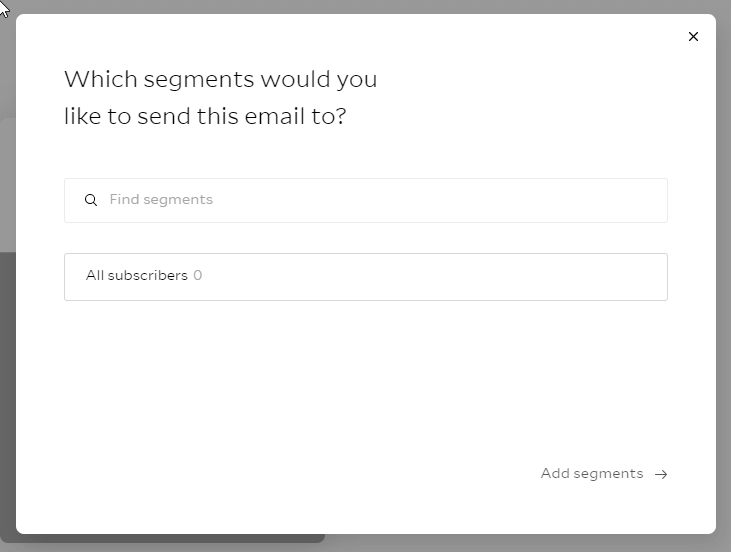Viewport: 731px width, 552px height.
Task: Select the All subscribers segment
Action: point(365,276)
